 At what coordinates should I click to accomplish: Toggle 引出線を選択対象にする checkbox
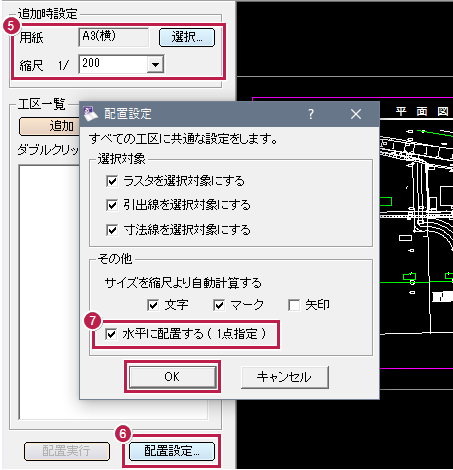pyautogui.click(x=112, y=205)
